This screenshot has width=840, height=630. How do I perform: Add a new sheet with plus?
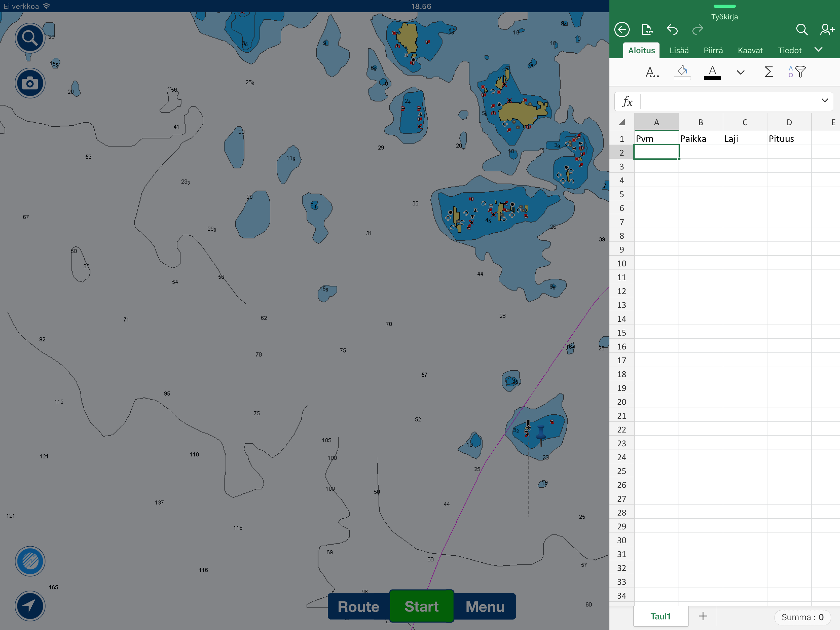703,616
